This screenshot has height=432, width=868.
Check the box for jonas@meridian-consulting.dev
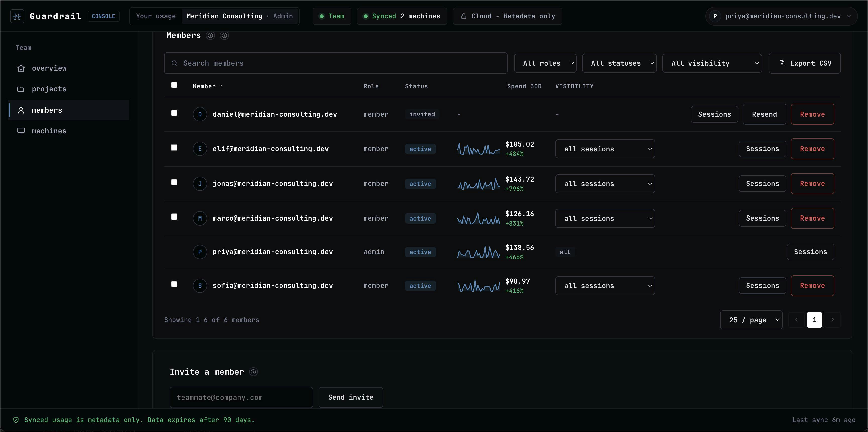tap(174, 182)
